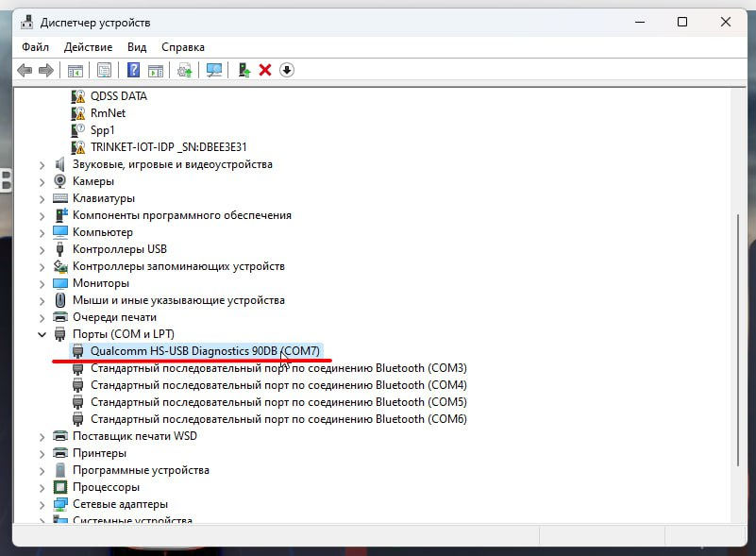Select the QDSS DATA device
756x556 pixels.
click(x=119, y=96)
